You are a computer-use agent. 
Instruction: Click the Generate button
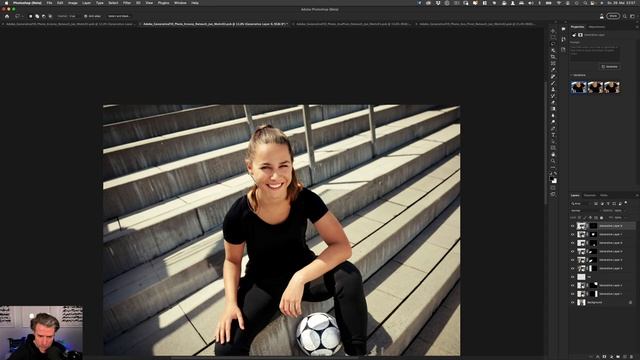610,67
